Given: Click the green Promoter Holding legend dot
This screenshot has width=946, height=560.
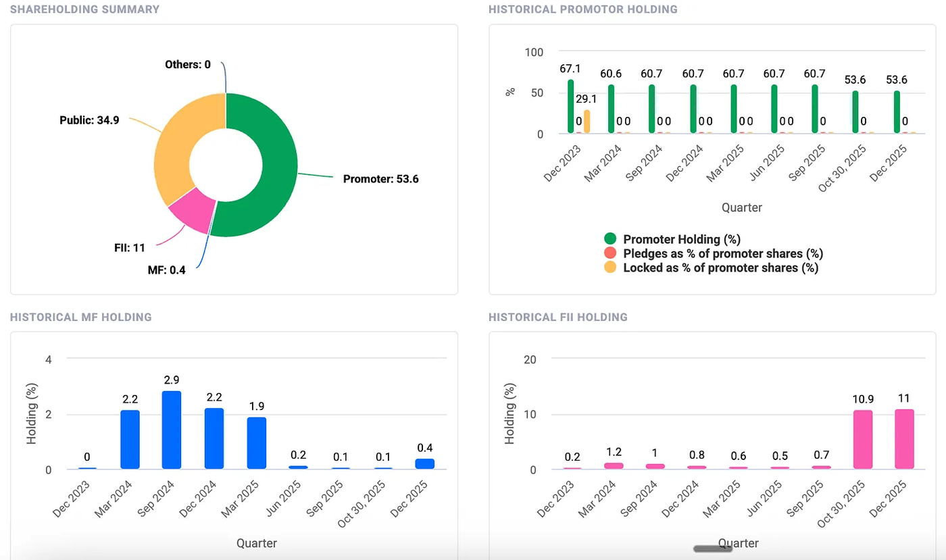Looking at the screenshot, I should tap(610, 238).
